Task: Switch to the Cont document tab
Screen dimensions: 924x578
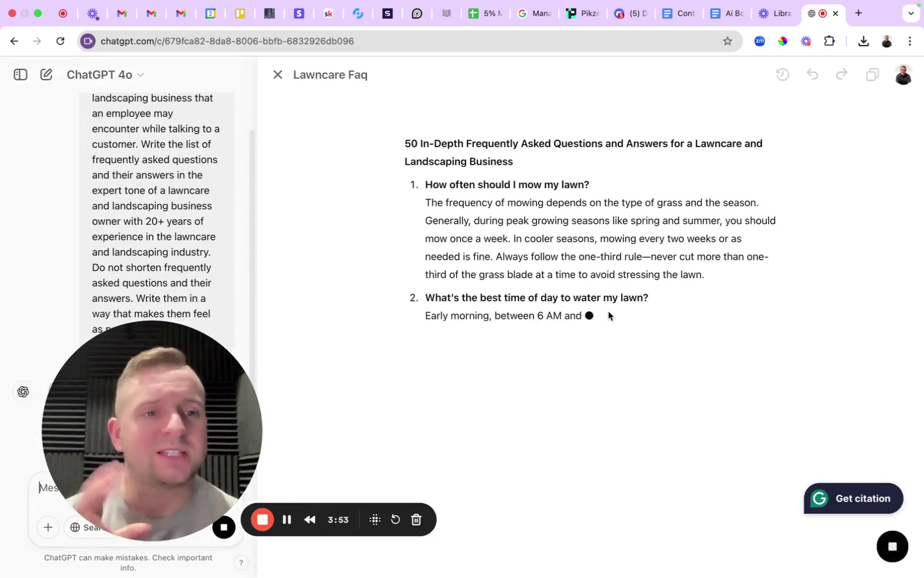Action: tap(679, 13)
